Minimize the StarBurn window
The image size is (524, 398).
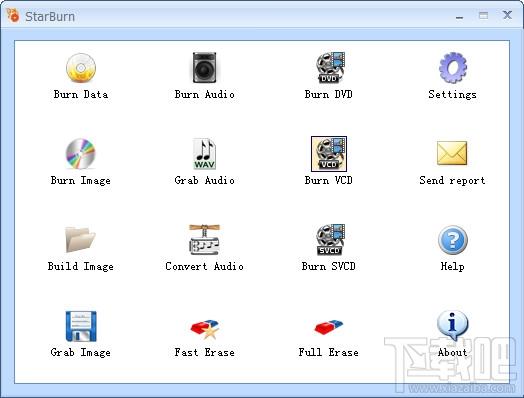(460, 16)
